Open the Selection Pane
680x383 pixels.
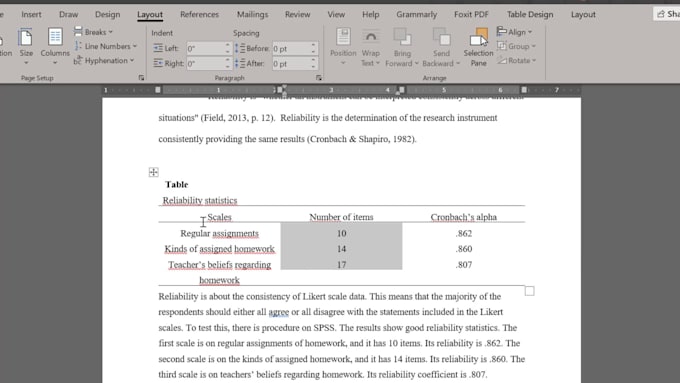pos(478,47)
